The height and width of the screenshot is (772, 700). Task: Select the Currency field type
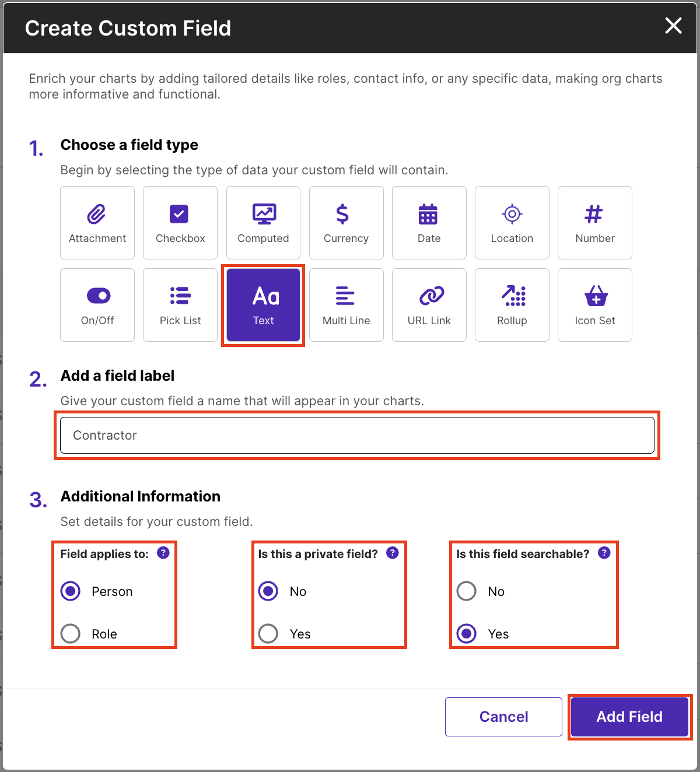346,223
